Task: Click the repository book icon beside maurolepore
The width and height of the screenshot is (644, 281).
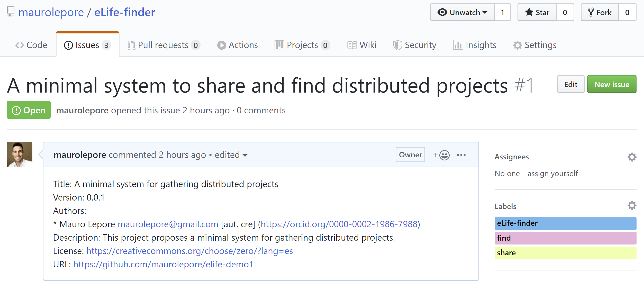Action: click(x=11, y=12)
